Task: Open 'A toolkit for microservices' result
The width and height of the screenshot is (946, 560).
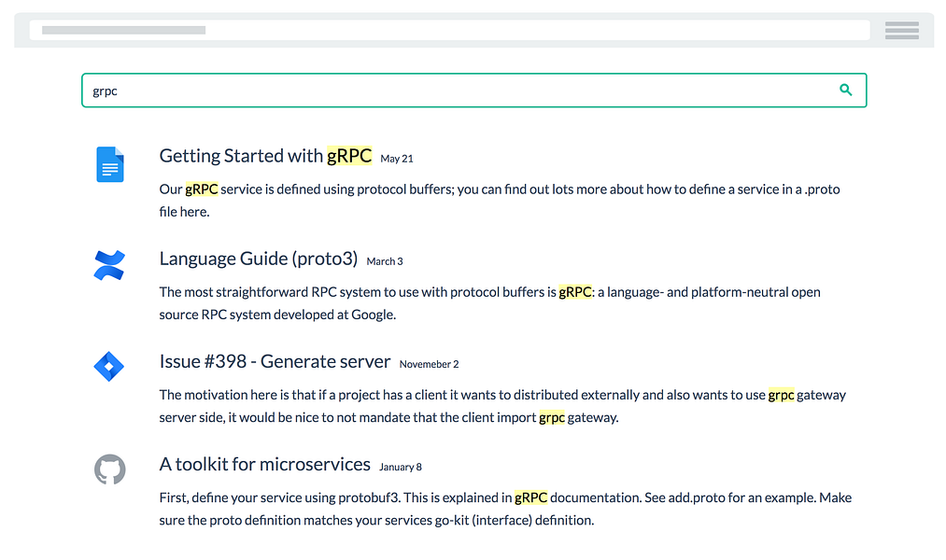Action: coord(265,464)
